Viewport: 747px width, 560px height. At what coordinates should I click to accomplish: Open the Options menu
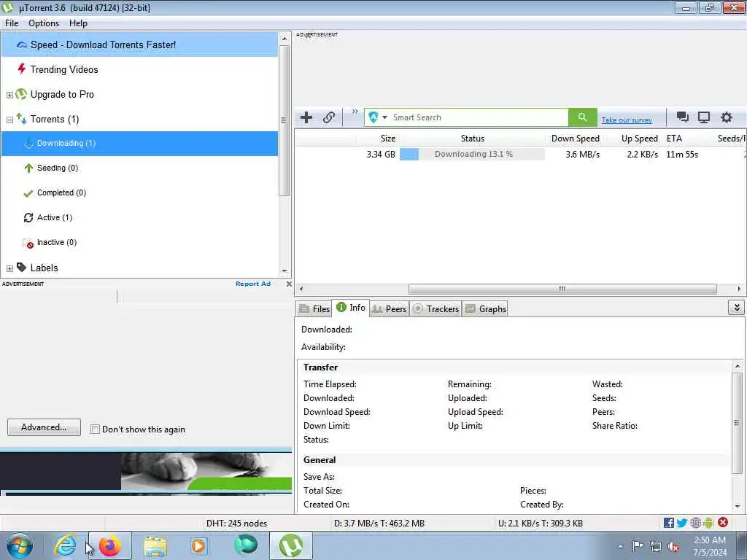coord(44,23)
